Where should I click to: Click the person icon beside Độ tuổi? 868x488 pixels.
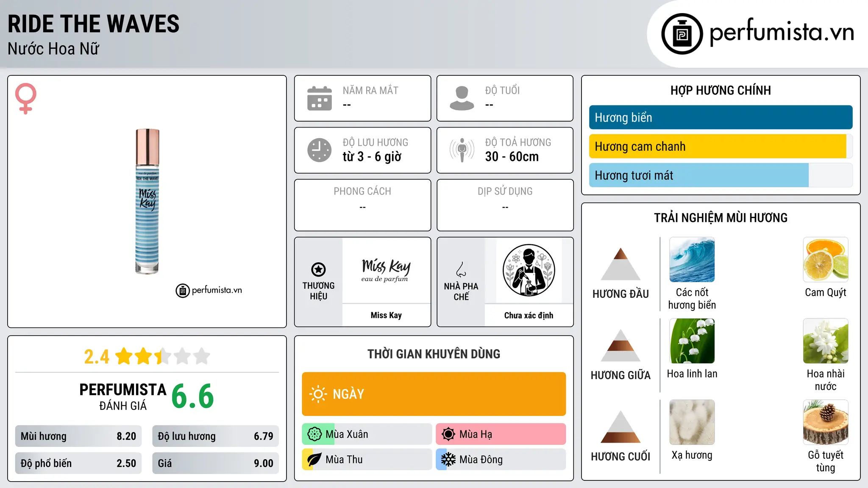tap(462, 98)
